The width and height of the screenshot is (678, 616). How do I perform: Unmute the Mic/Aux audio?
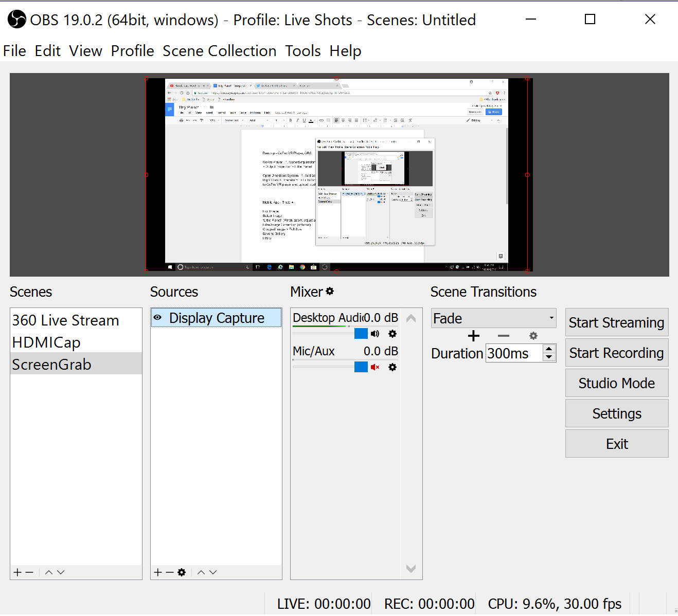[375, 367]
